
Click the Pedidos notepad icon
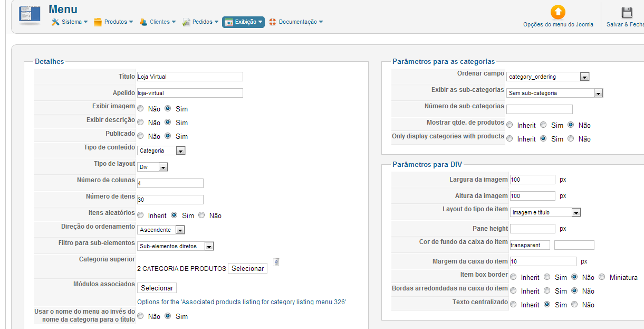coord(186,22)
